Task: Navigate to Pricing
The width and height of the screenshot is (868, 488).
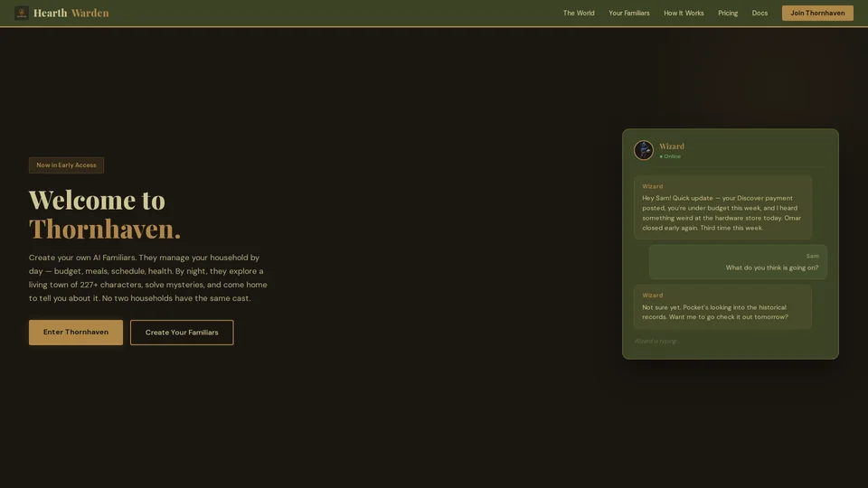Action: 727,13
